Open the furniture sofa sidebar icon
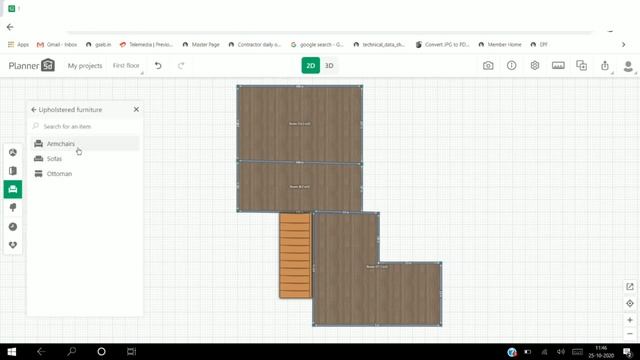This screenshot has width=640, height=360. click(x=13, y=189)
